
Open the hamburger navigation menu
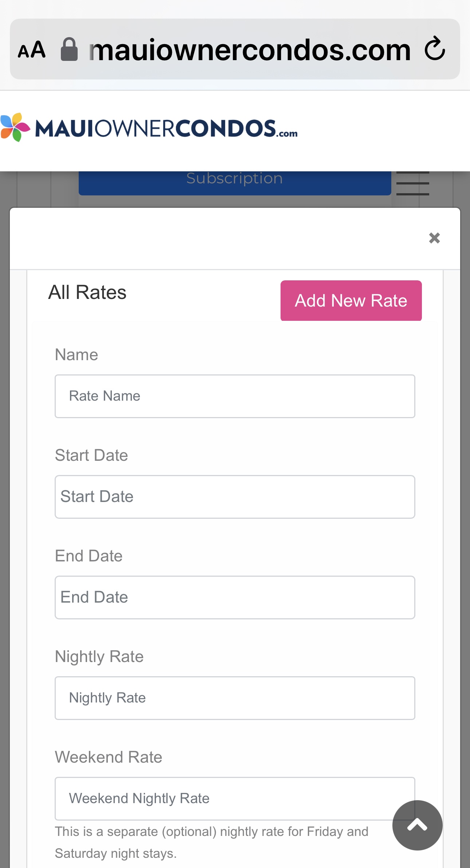412,183
